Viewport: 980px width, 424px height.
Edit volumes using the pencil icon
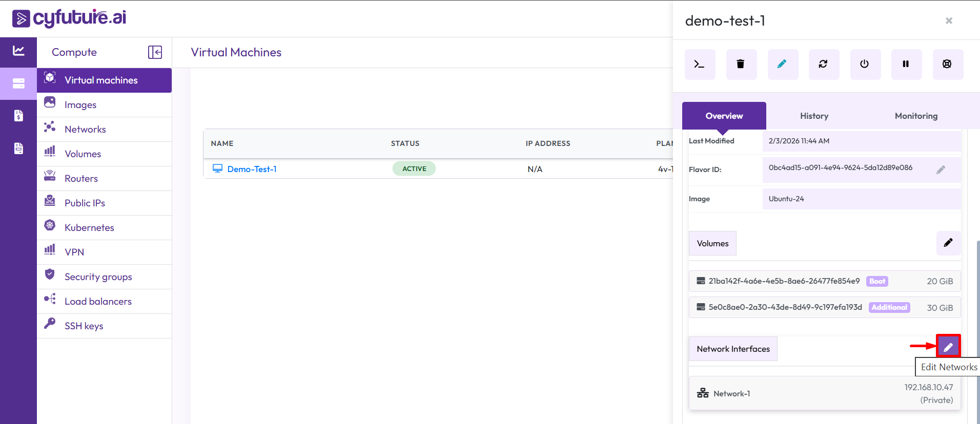[x=948, y=243]
